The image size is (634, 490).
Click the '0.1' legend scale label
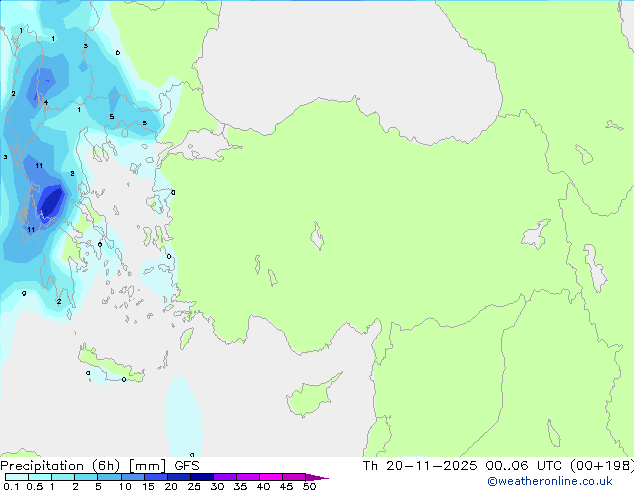click(x=11, y=486)
